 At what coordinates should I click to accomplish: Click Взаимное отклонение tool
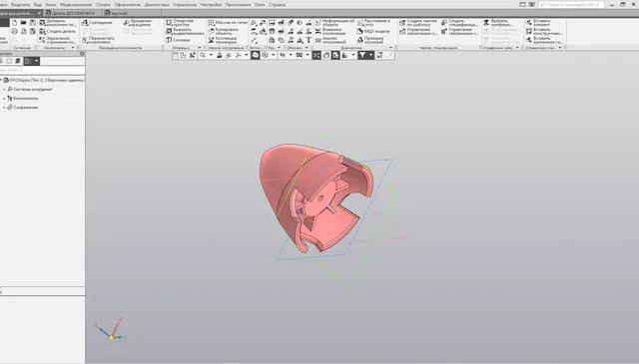[330, 31]
